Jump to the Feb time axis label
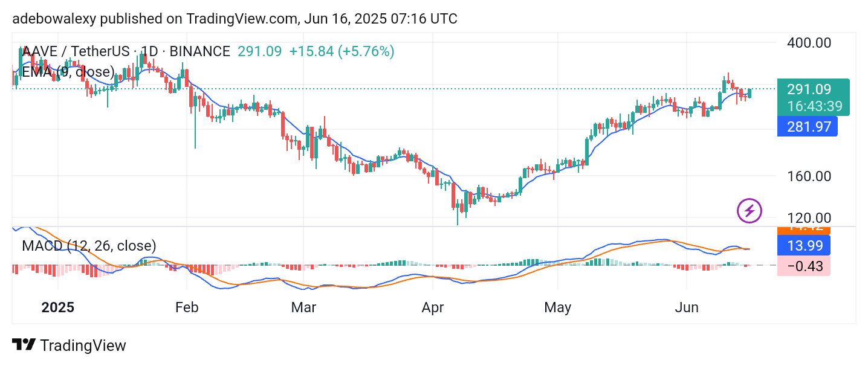The image size is (868, 366). pyautogui.click(x=187, y=307)
